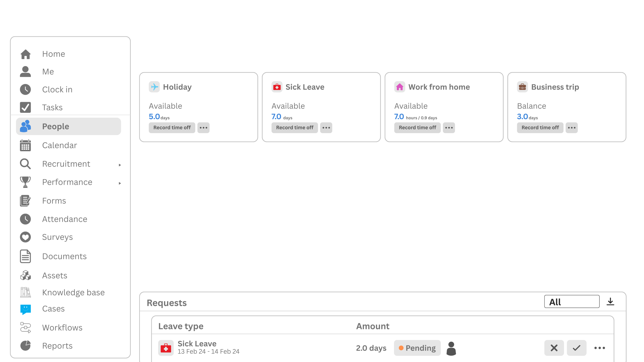Image resolution: width=644 pixels, height=362 pixels.
Task: Record time off for Holiday
Action: [172, 128]
